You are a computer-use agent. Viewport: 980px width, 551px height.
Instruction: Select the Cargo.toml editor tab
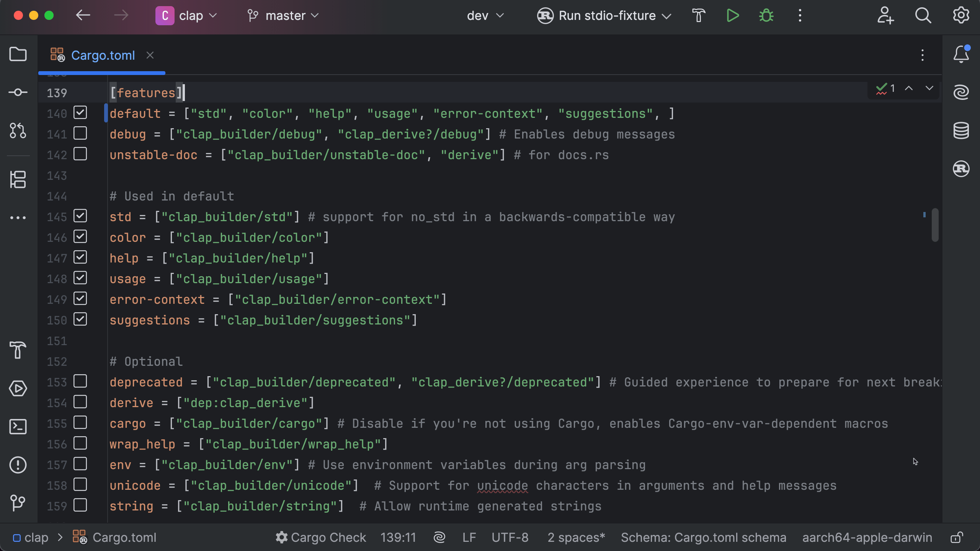(x=103, y=55)
